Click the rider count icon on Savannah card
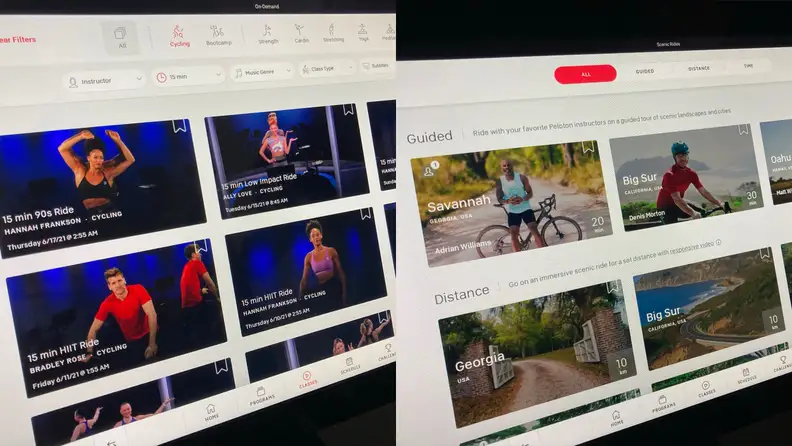 tap(431, 169)
